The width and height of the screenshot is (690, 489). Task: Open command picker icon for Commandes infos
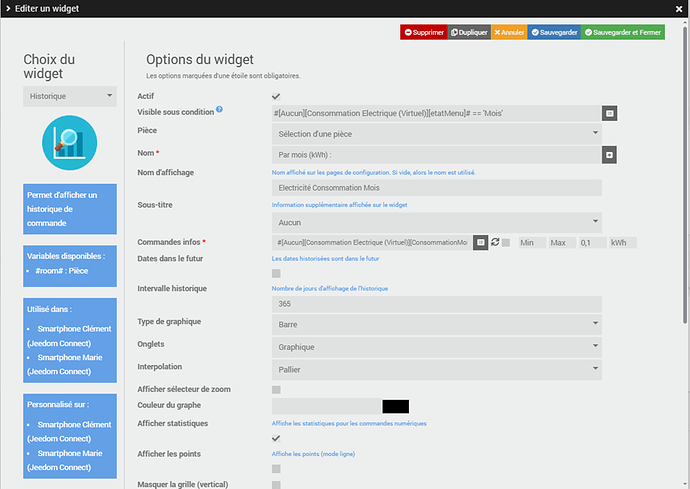(481, 243)
